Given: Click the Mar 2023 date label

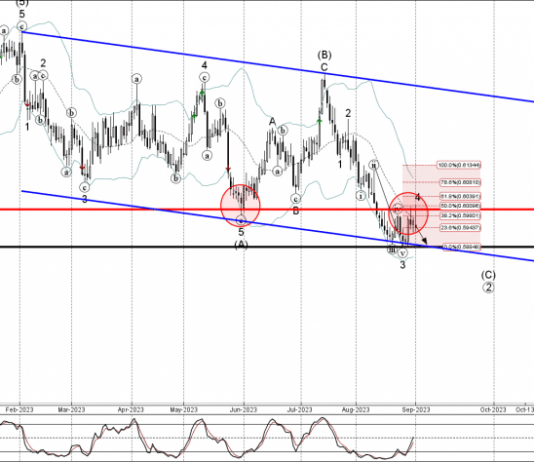Looking at the screenshot, I should point(71,409).
